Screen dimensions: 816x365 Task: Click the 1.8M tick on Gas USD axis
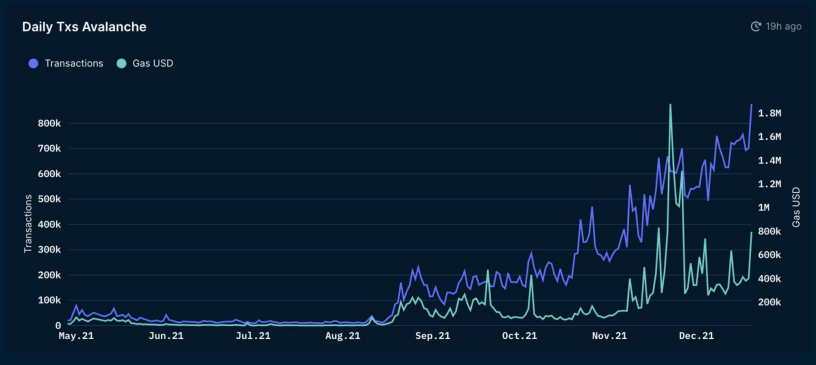(771, 114)
